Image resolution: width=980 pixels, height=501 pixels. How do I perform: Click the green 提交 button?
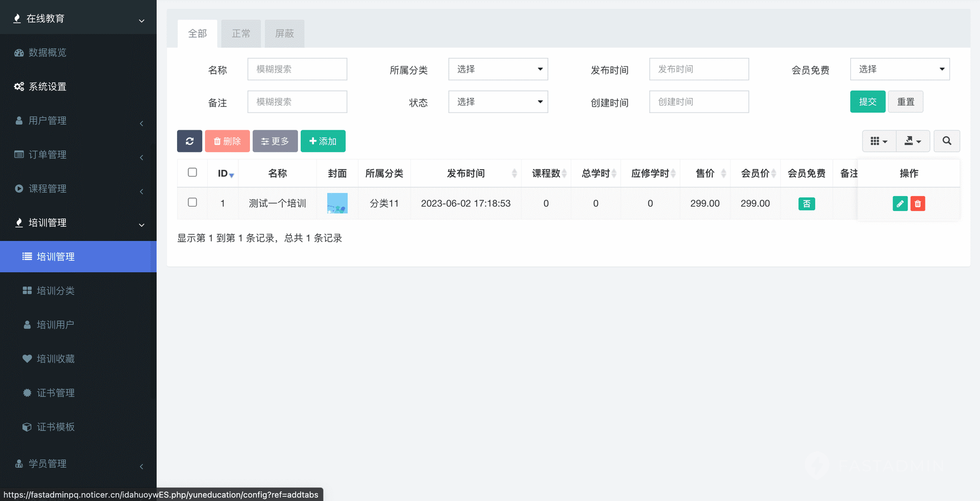868,102
